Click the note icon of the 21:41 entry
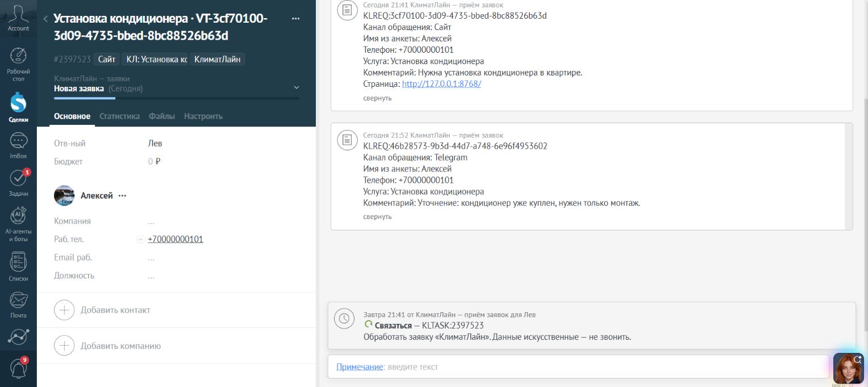Screen dimensions: 868x387 point(347,10)
